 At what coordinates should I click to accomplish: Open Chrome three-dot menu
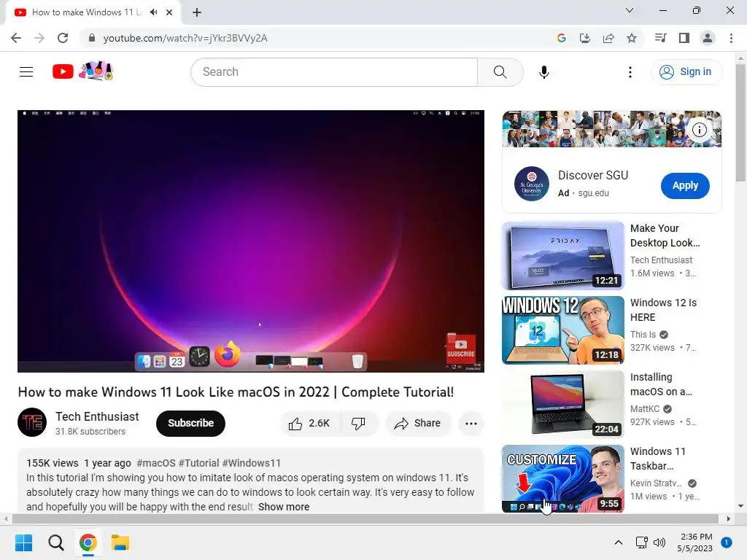tap(731, 38)
